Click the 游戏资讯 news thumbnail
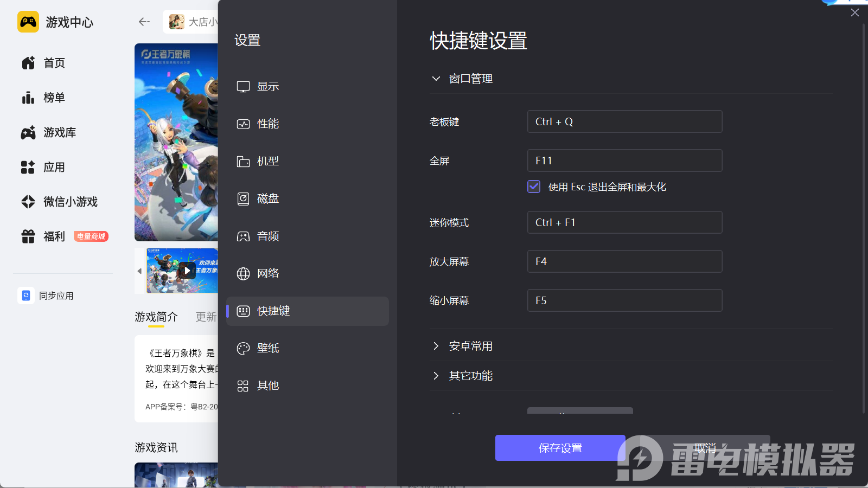 pos(176,475)
